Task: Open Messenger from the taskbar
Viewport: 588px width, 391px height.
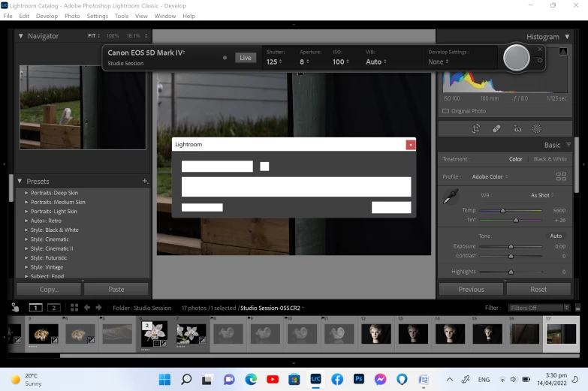Action: [x=380, y=380]
